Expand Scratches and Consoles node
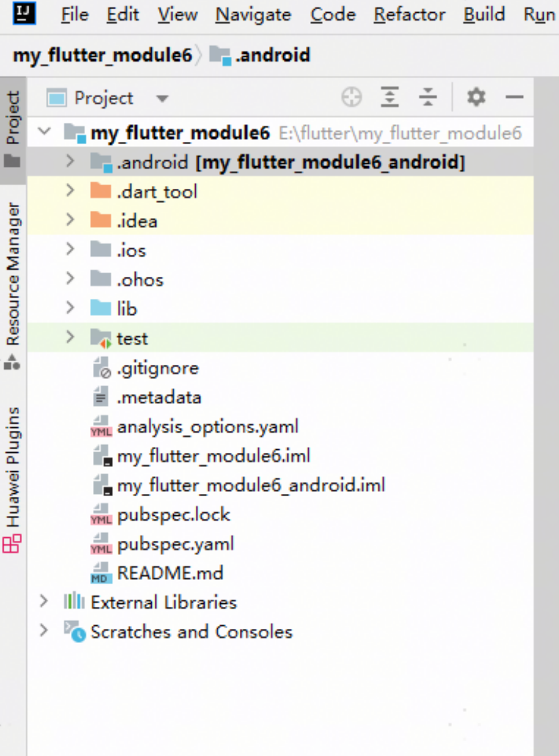This screenshot has width=559, height=756. click(43, 631)
